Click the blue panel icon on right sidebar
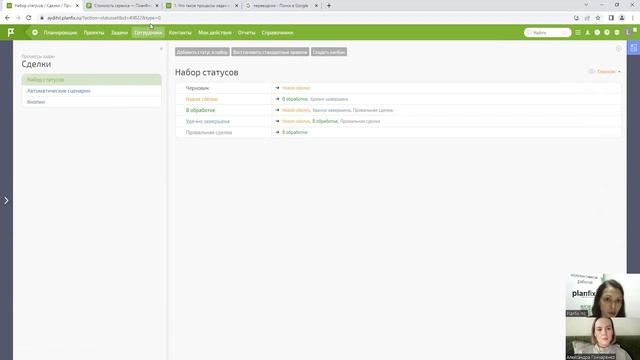The width and height of the screenshot is (640, 360). click(633, 48)
